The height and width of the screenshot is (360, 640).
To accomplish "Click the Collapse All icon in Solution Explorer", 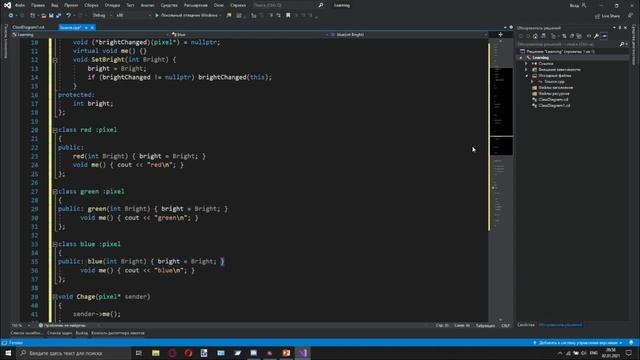I will pos(571,36).
